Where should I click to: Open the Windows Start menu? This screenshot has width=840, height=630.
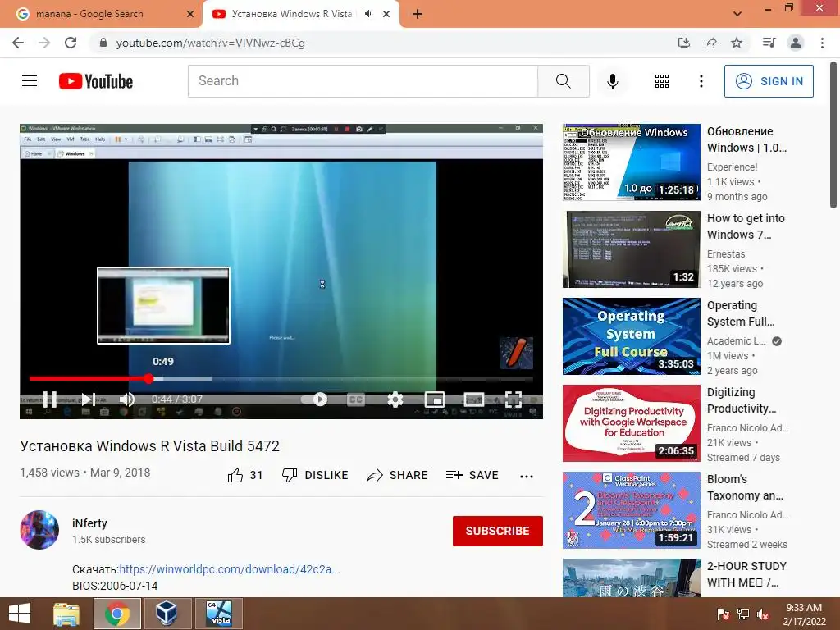coord(20,614)
